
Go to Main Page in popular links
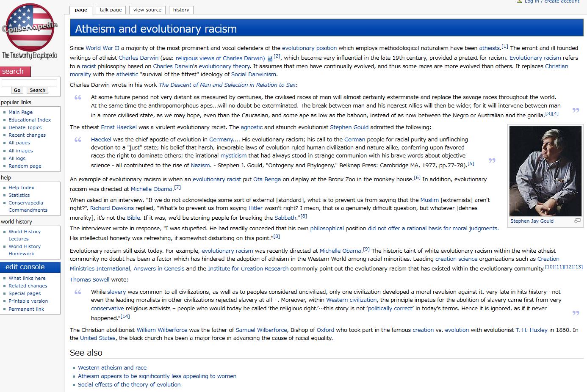coord(21,112)
